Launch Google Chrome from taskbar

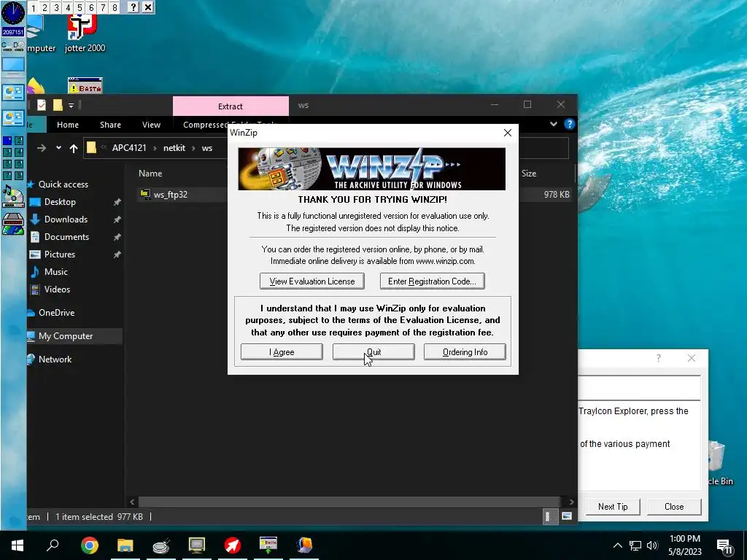[x=89, y=545]
